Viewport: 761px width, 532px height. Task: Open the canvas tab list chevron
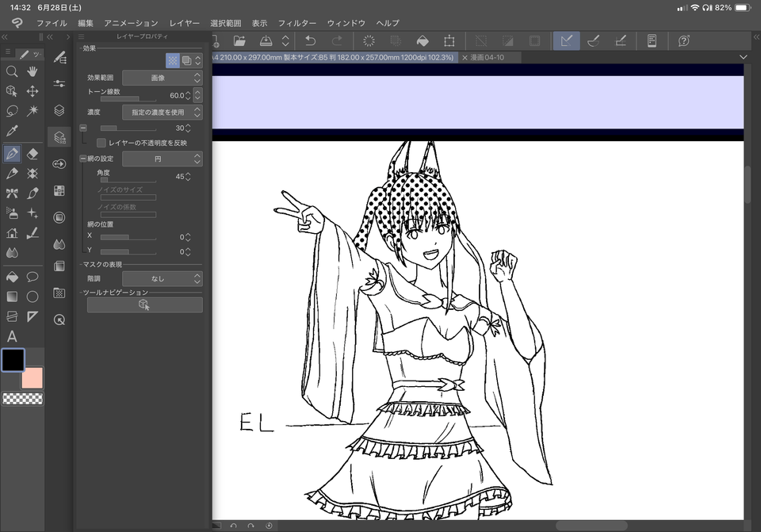coord(743,57)
